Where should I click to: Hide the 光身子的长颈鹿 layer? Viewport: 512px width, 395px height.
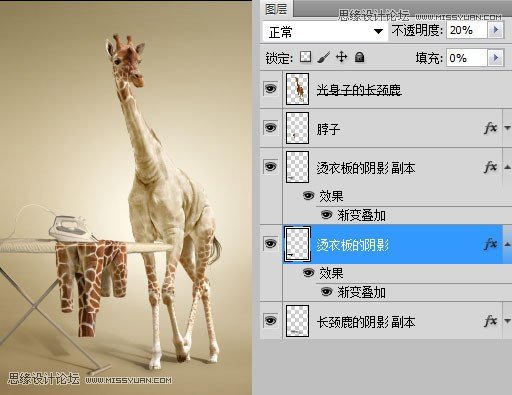click(270, 89)
